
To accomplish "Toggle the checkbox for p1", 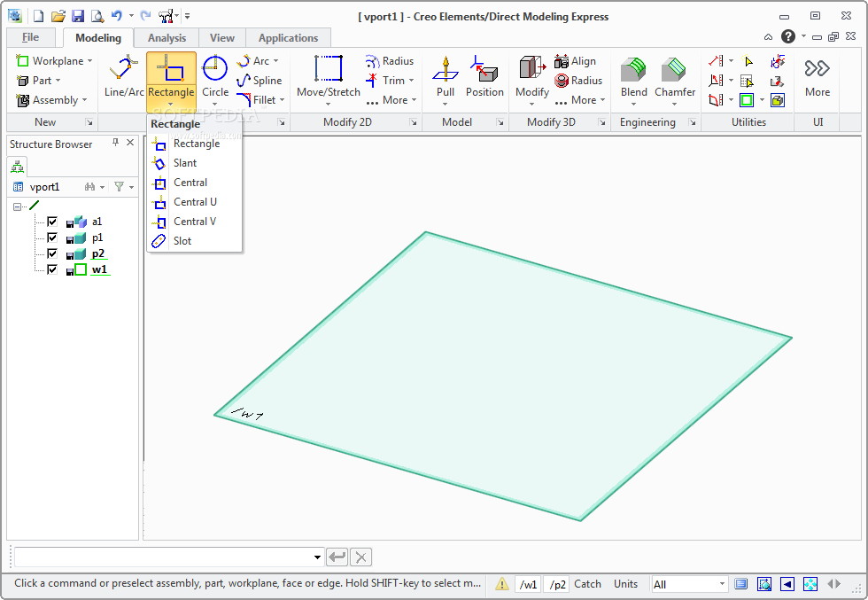I will [x=52, y=238].
